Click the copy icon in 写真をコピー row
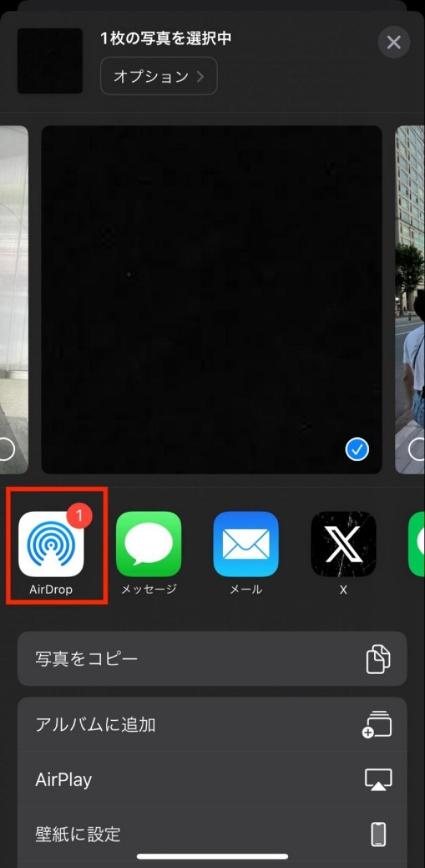Viewport: 425px width, 868px height. (x=378, y=659)
